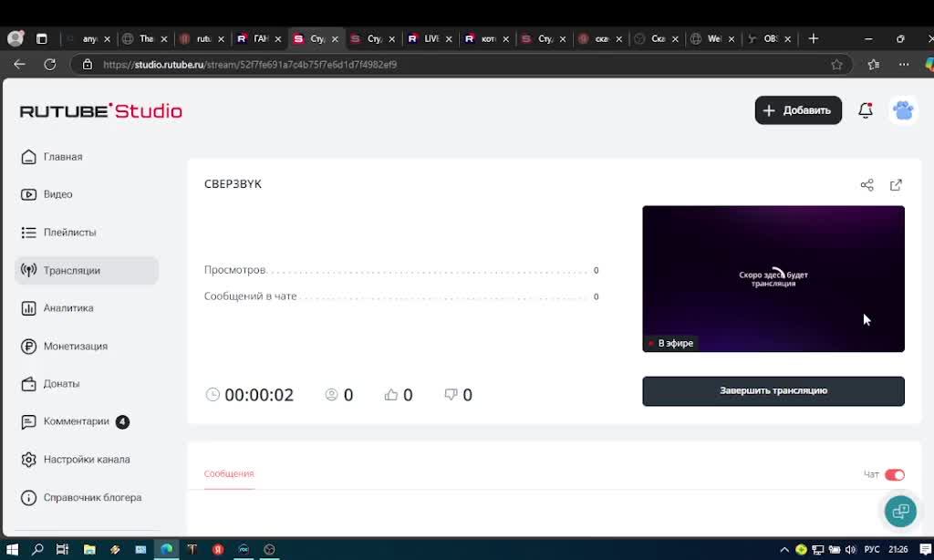This screenshot has width=934, height=560.
Task: Add page to favorites star
Action: [837, 65]
